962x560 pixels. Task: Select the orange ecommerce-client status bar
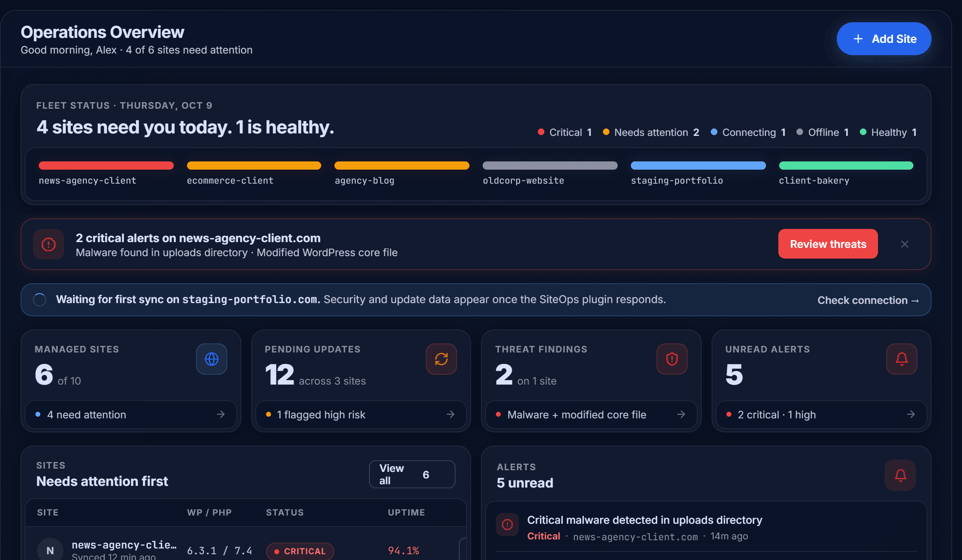[x=254, y=166]
